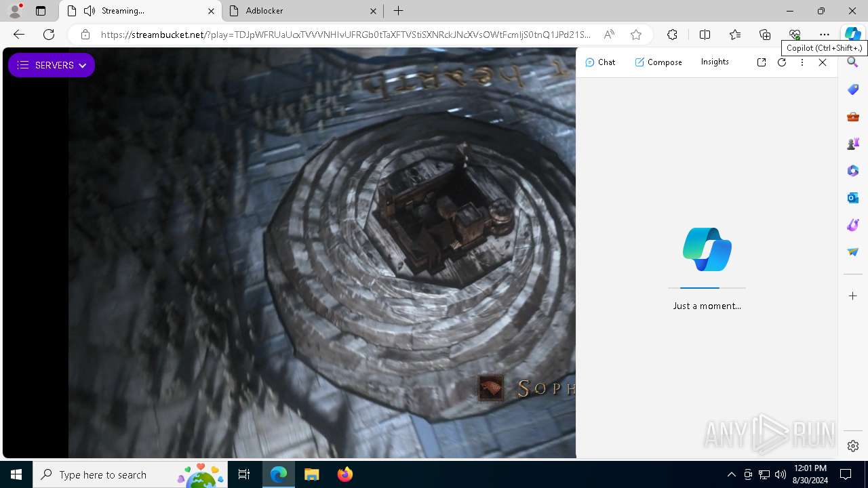Launch Firefox from taskbar
Image resolution: width=868 pixels, height=488 pixels.
click(344, 474)
